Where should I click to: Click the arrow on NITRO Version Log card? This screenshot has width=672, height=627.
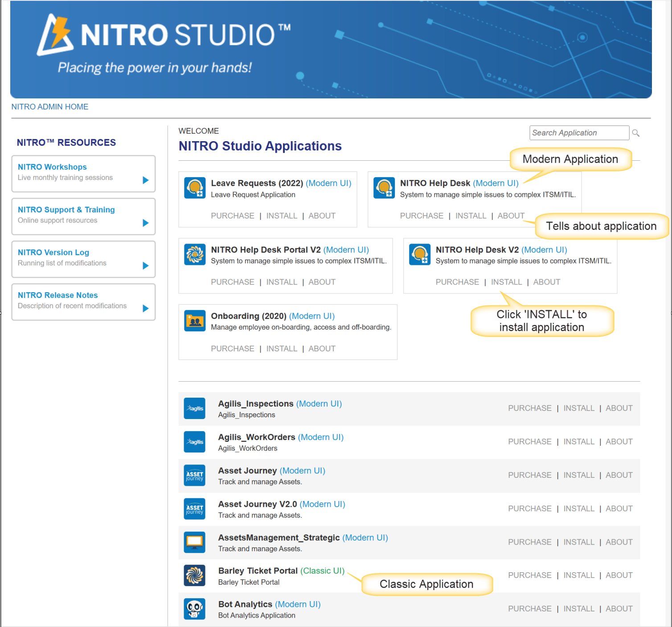click(x=145, y=265)
